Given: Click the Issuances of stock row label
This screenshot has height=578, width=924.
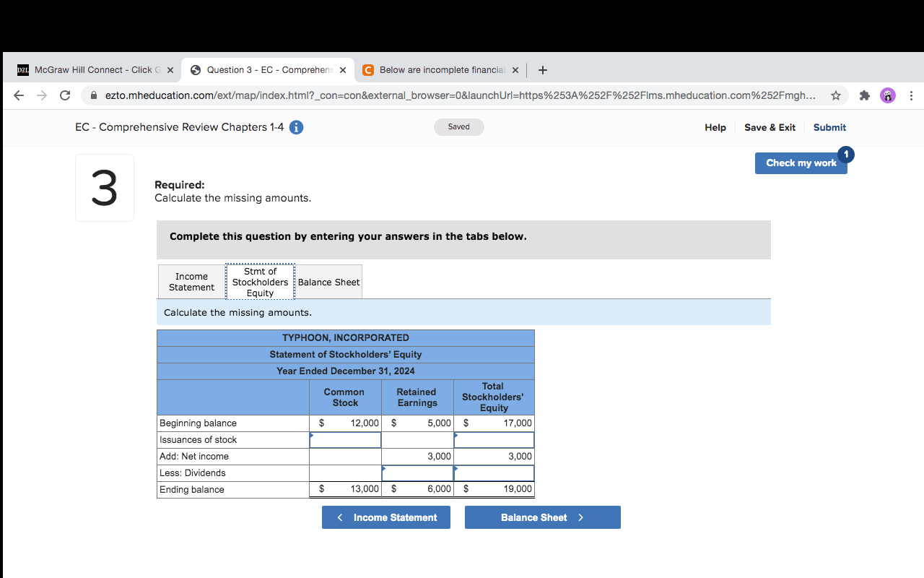Looking at the screenshot, I should tap(198, 440).
